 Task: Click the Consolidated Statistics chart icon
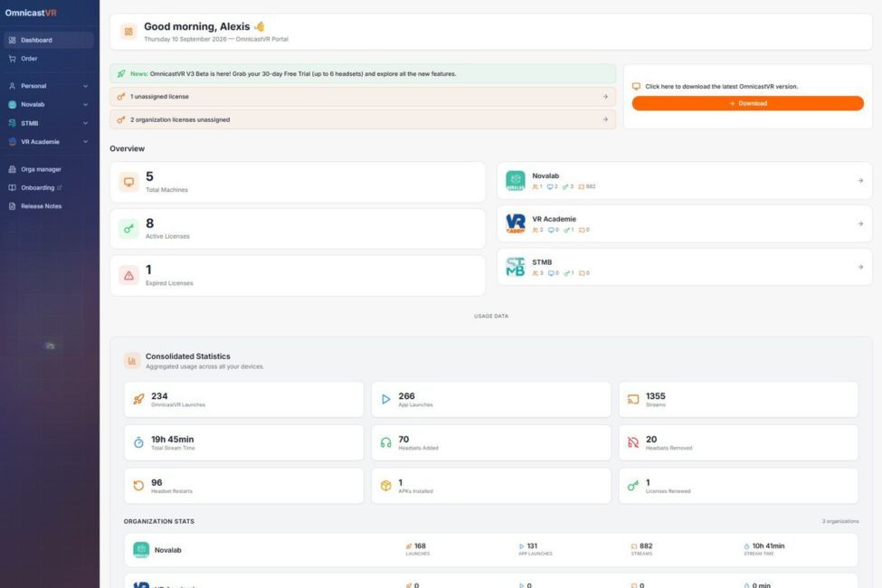point(132,361)
